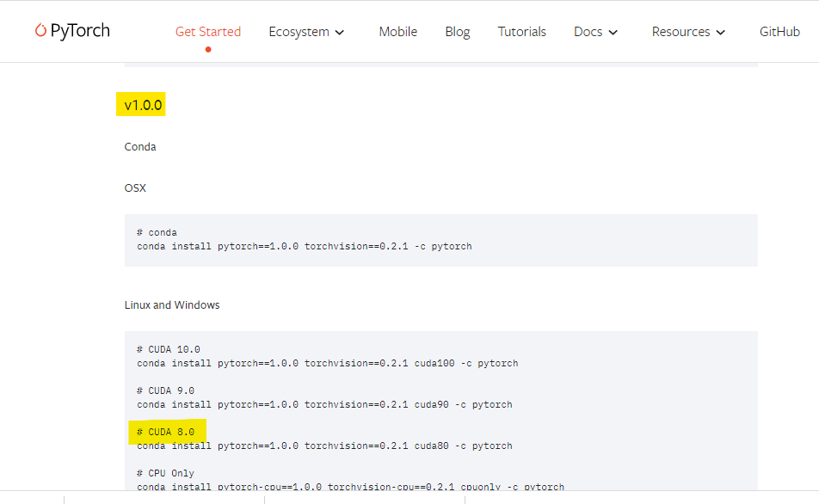Navigate to the Blog page

click(x=457, y=31)
